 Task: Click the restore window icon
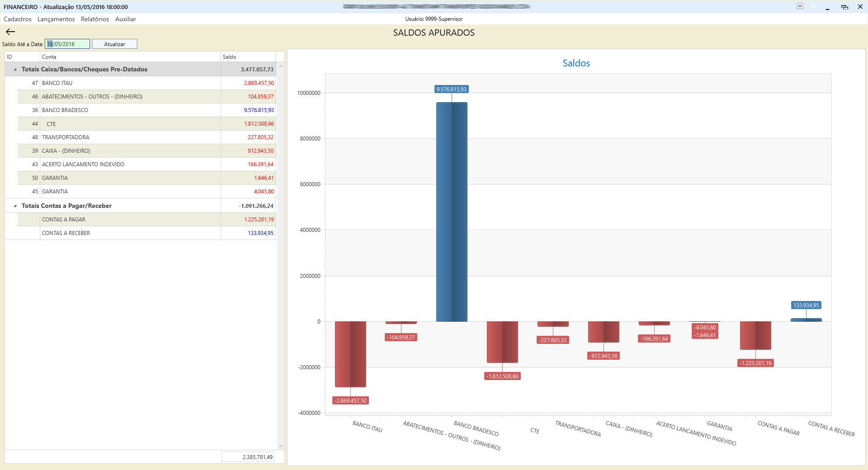[844, 7]
